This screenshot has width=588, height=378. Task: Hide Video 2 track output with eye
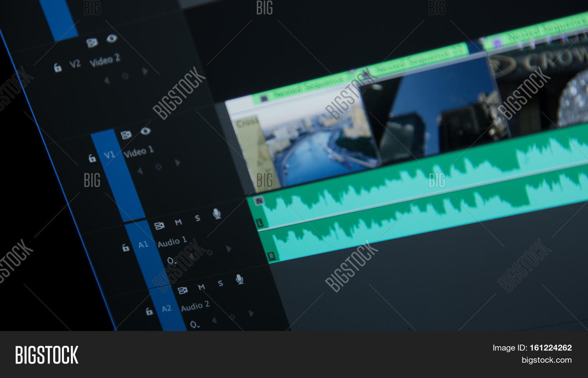coord(112,38)
